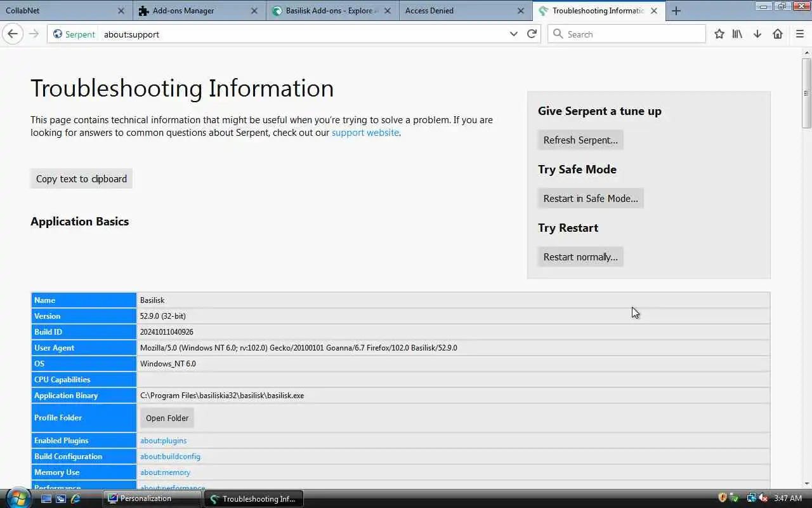Open the about:buildconfig link
The width and height of the screenshot is (812, 508).
click(170, 457)
